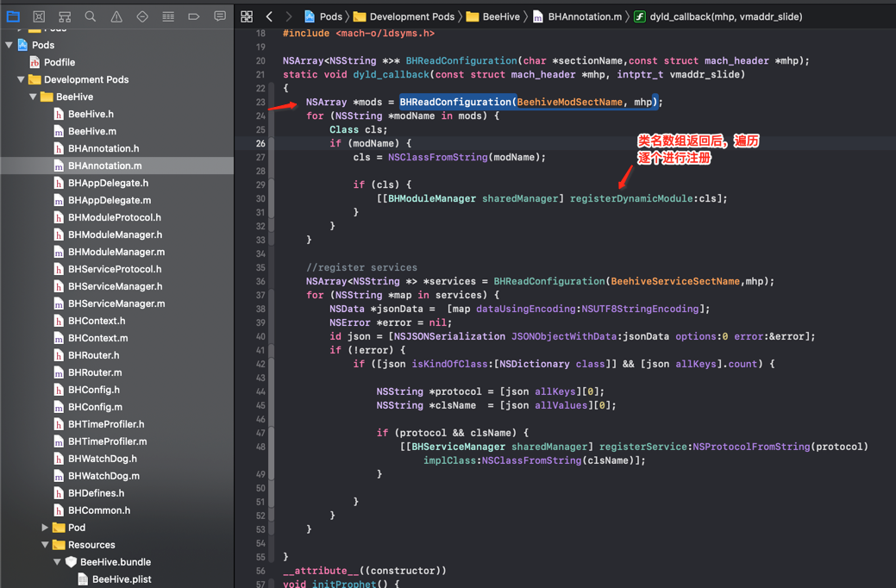
Task: Select Development Pods in the jump bar
Action: [x=412, y=16]
